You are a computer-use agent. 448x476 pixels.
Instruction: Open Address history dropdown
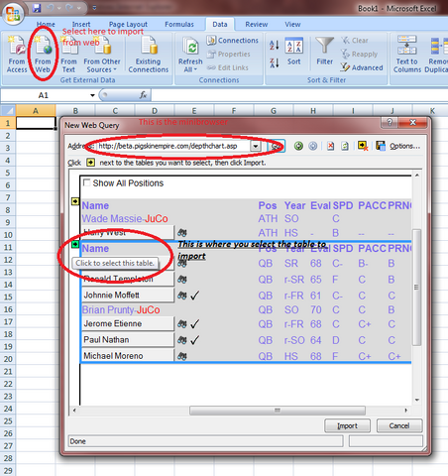coord(256,146)
